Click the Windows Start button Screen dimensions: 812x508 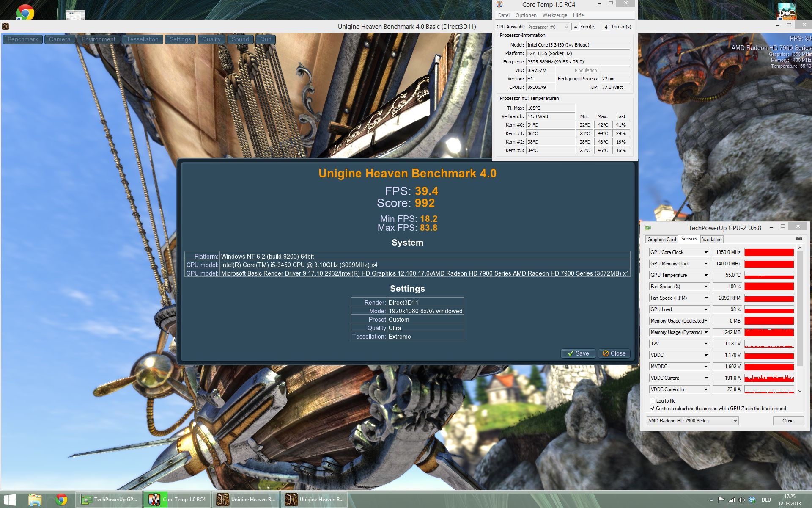pos(9,500)
